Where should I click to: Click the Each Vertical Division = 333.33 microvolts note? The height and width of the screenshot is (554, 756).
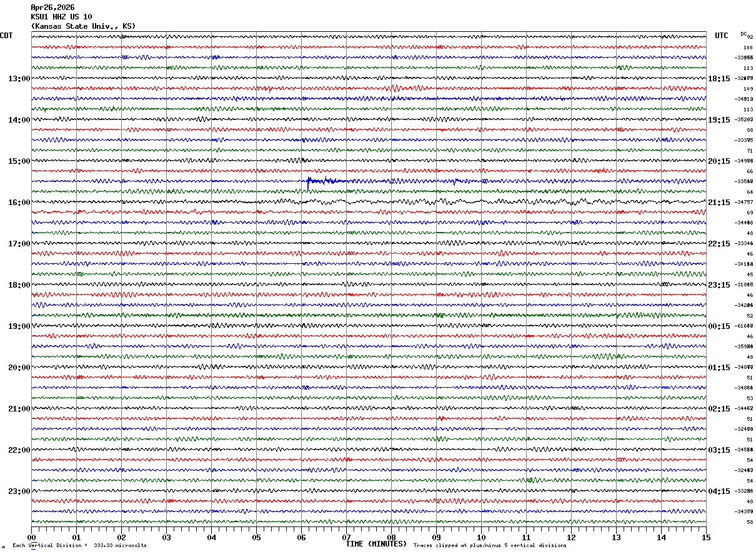coord(80,546)
